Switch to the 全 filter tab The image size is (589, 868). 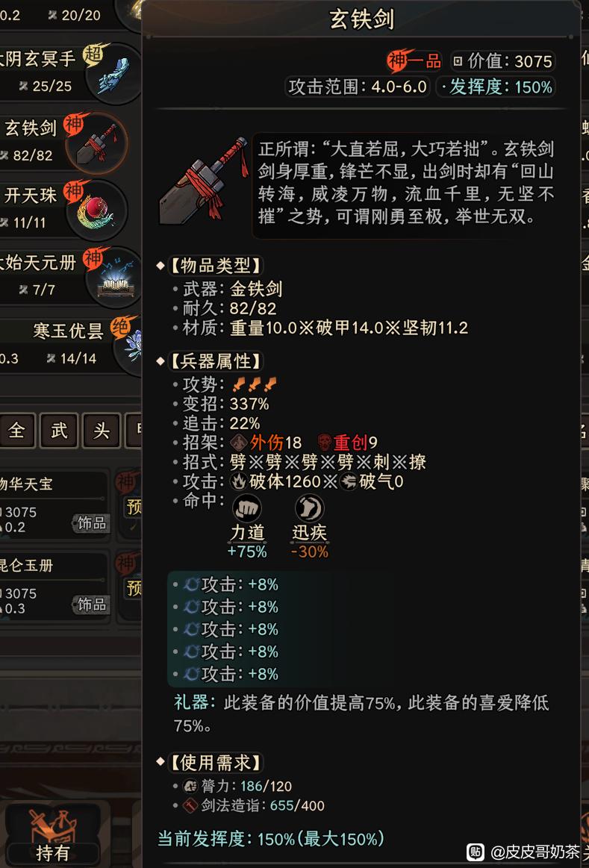(16, 430)
